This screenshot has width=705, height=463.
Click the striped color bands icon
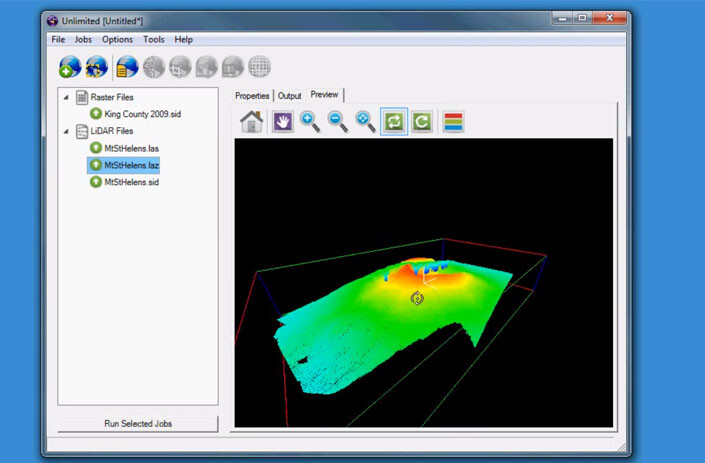pos(453,121)
